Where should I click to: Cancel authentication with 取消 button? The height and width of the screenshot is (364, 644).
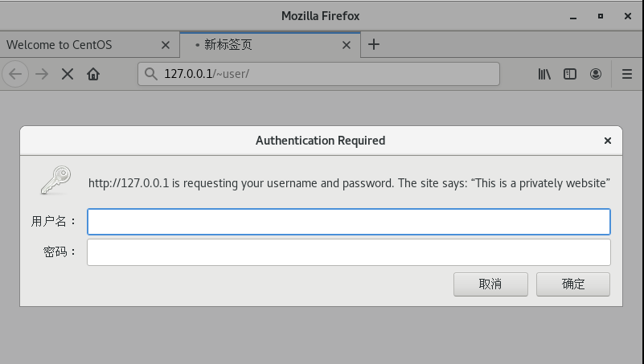pos(490,284)
